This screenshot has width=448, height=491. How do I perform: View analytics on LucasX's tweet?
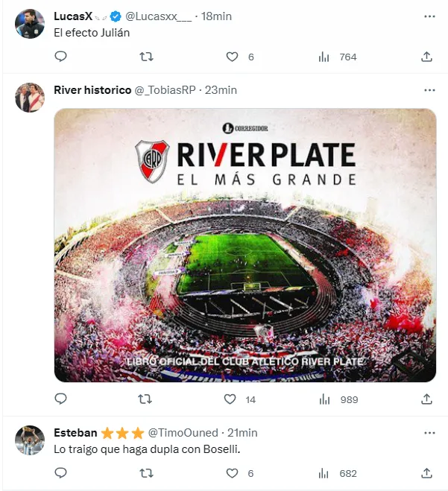pyautogui.click(x=324, y=57)
